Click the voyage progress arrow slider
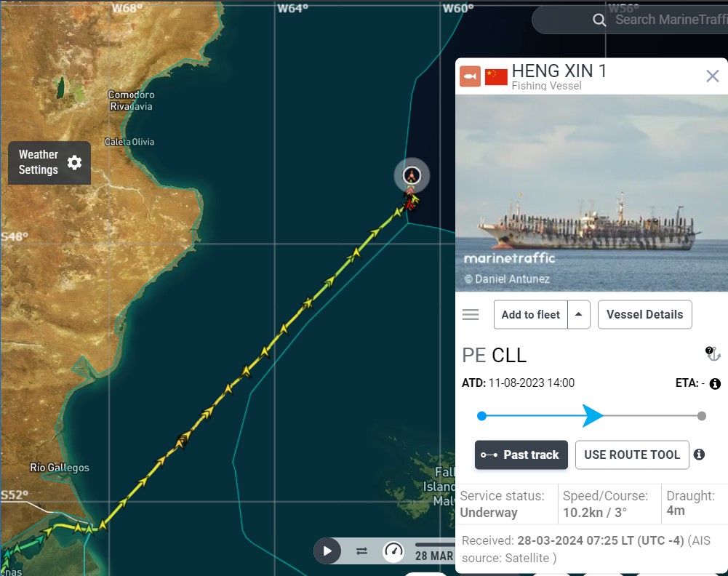 click(x=592, y=415)
